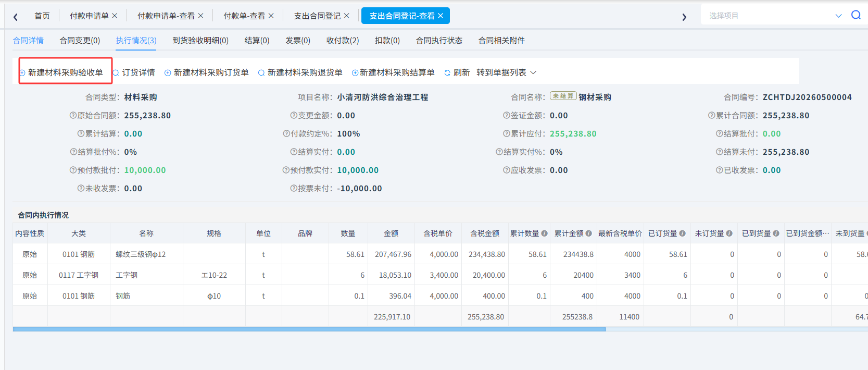The height and width of the screenshot is (370, 868).
Task: Click the left arrow to show earlier tabs
Action: pyautogui.click(x=16, y=17)
